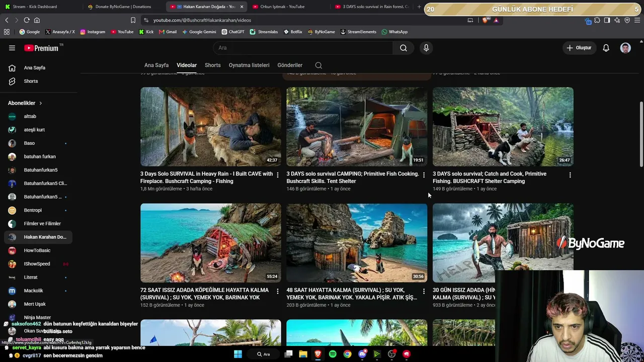Open options for 48 SAAT HAYATTA KALMA video
This screenshot has height=362, width=644.
click(x=424, y=291)
